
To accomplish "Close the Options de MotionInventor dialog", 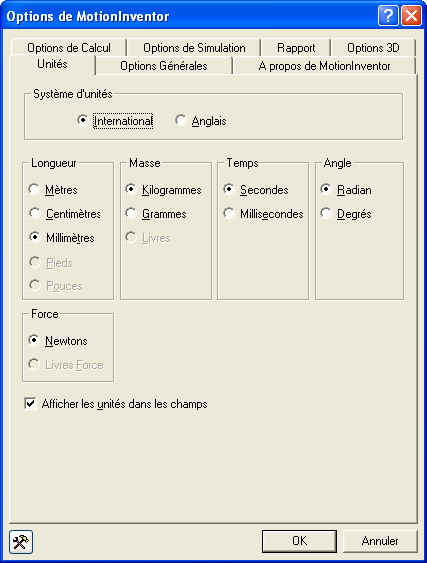I will coord(411,16).
